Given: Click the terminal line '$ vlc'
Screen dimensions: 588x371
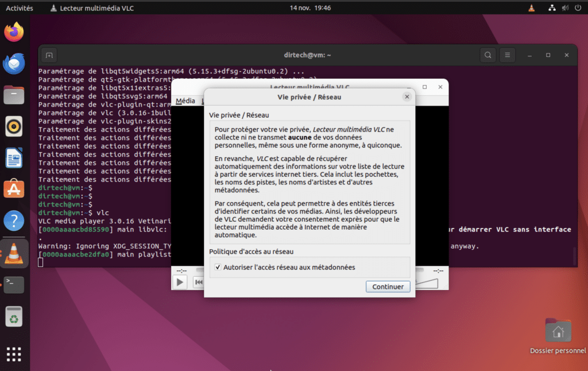Looking at the screenshot, I should 99,212.
